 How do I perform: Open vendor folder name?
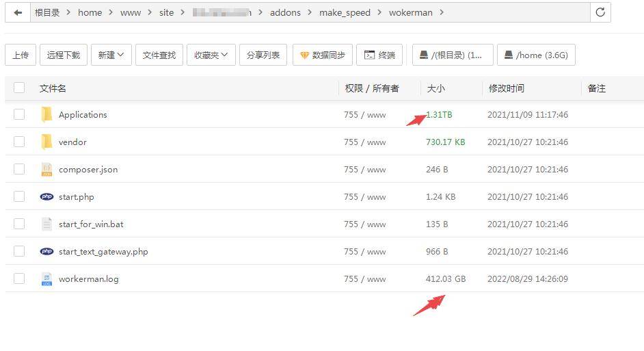click(x=72, y=142)
